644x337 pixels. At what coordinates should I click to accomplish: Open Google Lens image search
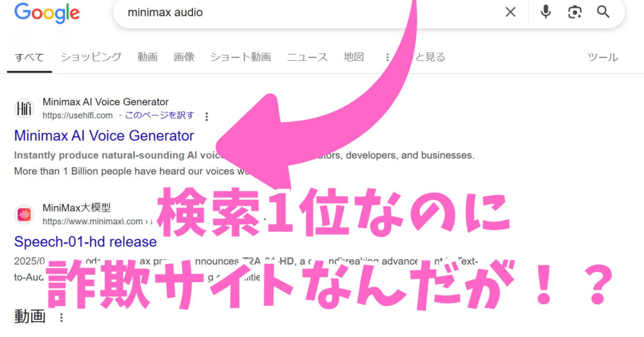pos(574,12)
